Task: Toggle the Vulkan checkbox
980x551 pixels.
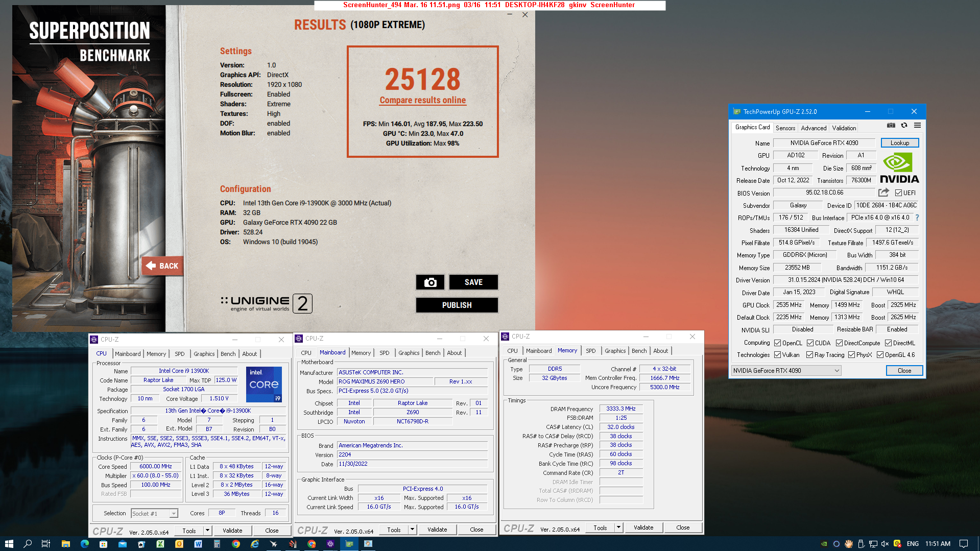Action: 777,355
